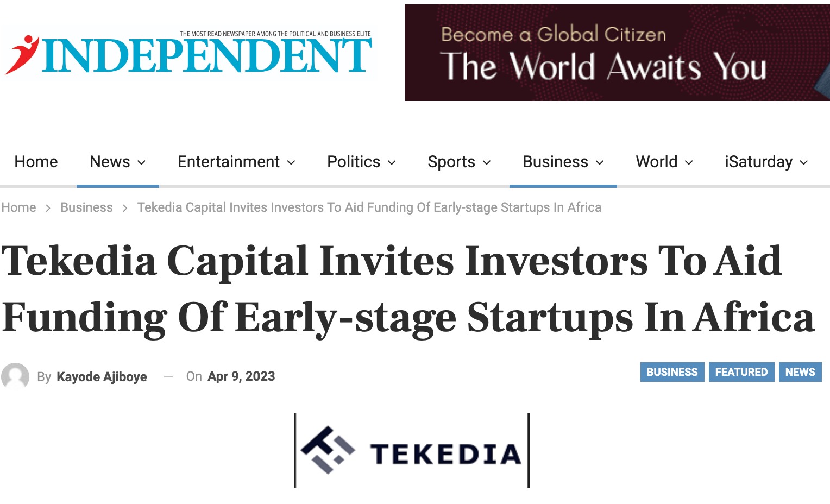Viewport: 830px width, 504px height.
Task: Click the FEATURED category tag
Action: 741,372
